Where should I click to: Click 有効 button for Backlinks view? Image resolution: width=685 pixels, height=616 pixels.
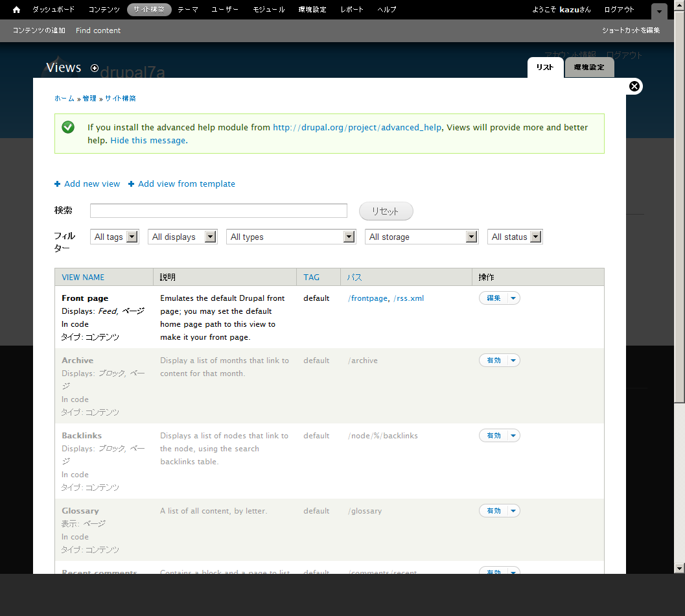point(494,436)
